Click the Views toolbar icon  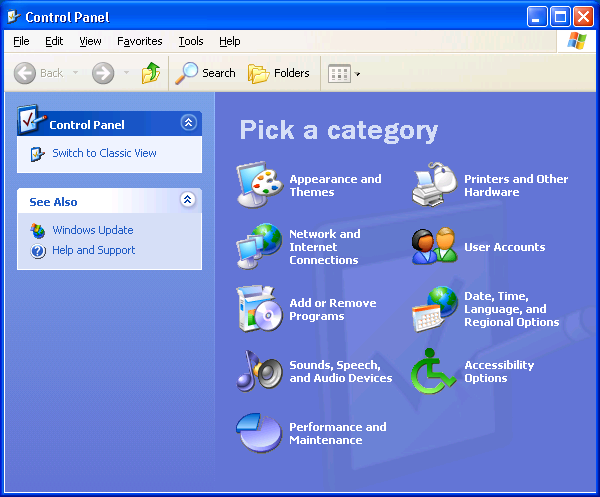pyautogui.click(x=339, y=73)
